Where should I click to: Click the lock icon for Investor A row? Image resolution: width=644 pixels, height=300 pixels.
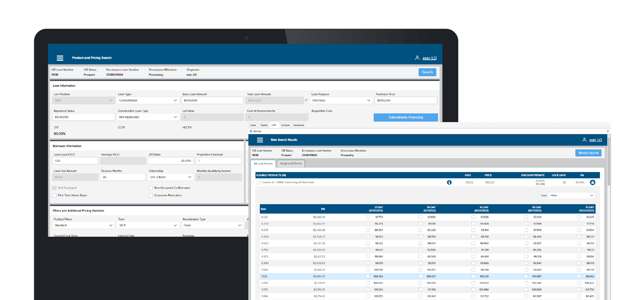(x=593, y=182)
